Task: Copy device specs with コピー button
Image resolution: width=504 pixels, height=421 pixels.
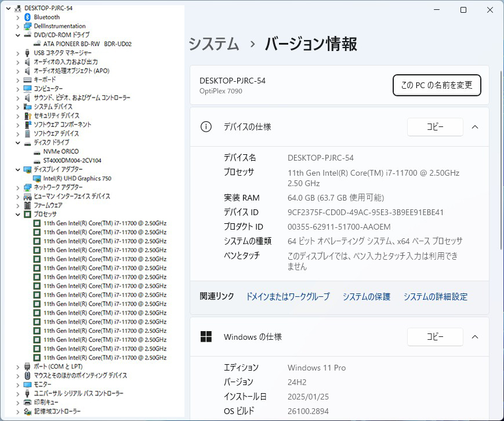Action: point(435,127)
